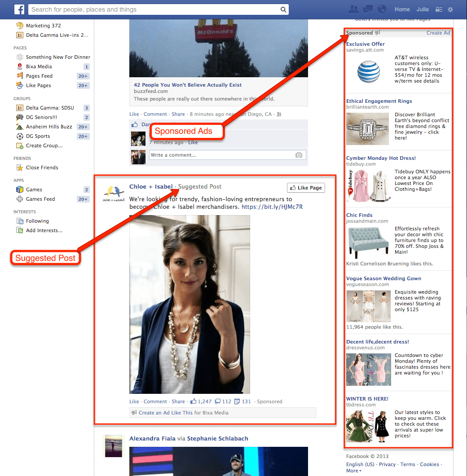This screenshot has height=476, width=467.
Task: Open Delta Gamma: SDSU group
Action: tap(50, 108)
